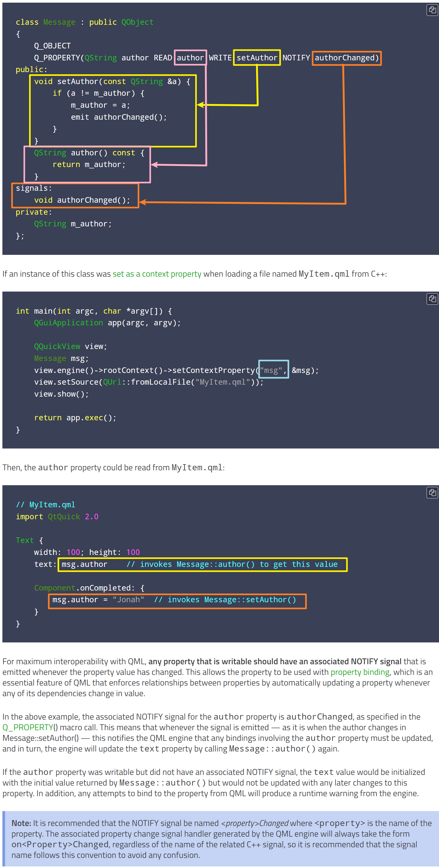The width and height of the screenshot is (439, 868).
Task: Click 'if (a != m_author) {' line
Action: (98, 93)
